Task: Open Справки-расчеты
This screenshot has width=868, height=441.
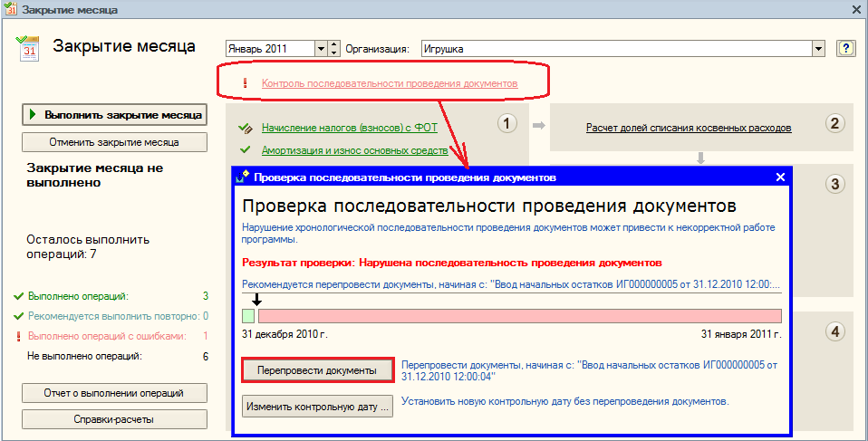Action: [114, 419]
